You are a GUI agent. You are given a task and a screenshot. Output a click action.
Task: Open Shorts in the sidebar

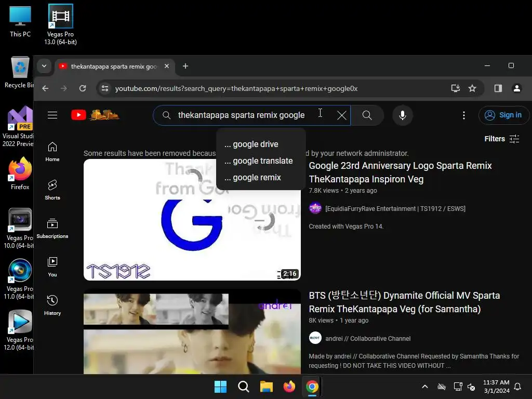(52, 190)
